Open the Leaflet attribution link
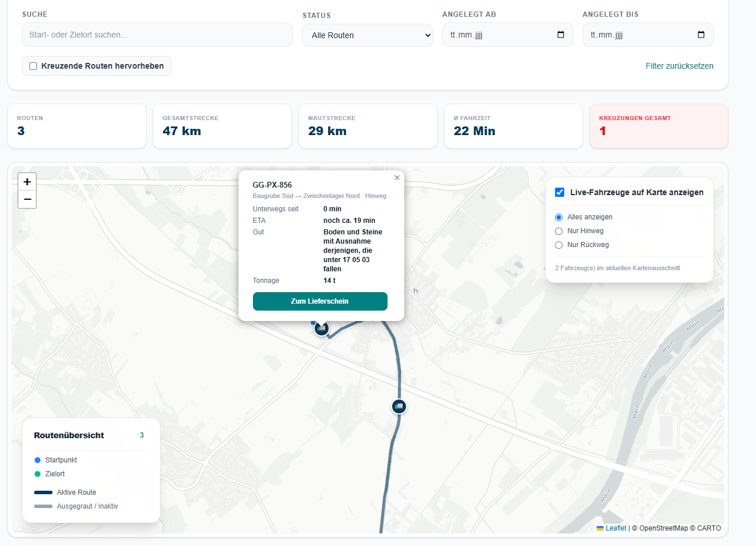 click(x=616, y=528)
